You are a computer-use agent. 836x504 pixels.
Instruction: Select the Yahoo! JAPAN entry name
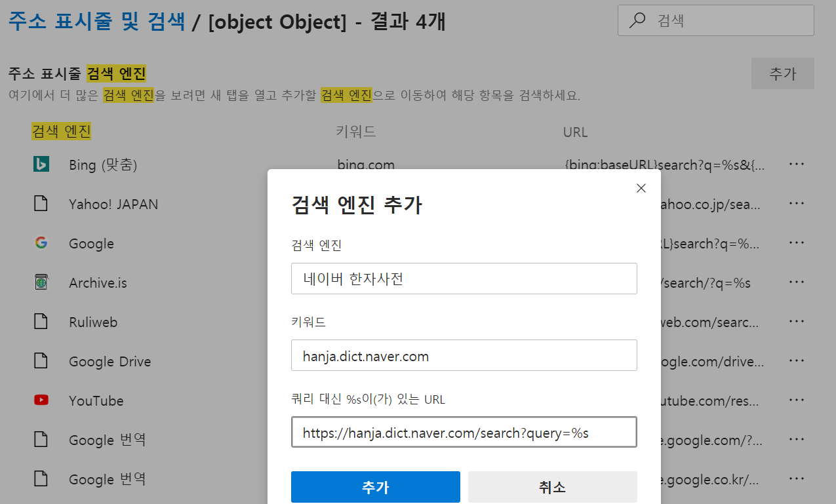click(x=113, y=204)
